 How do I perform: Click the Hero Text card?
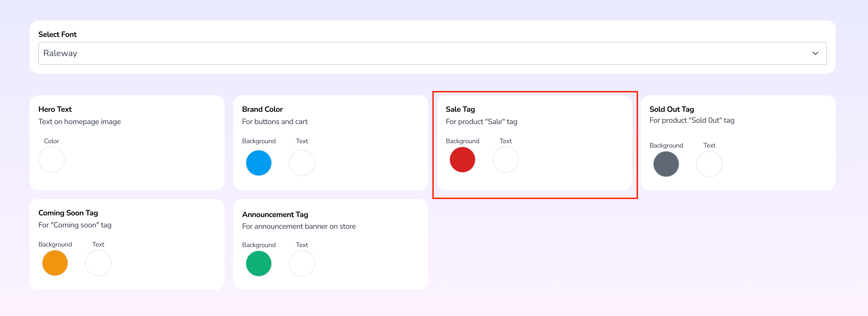click(127, 143)
